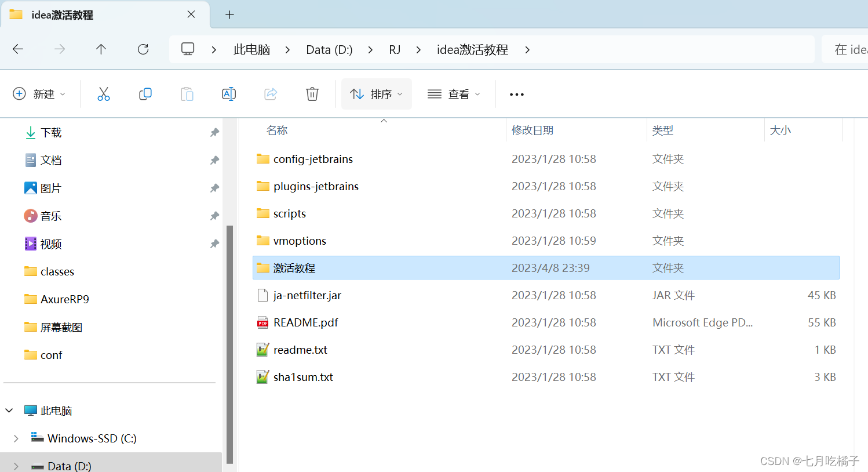The width and height of the screenshot is (868, 472).
Task: Open a new tab with the plus button
Action: tap(229, 15)
